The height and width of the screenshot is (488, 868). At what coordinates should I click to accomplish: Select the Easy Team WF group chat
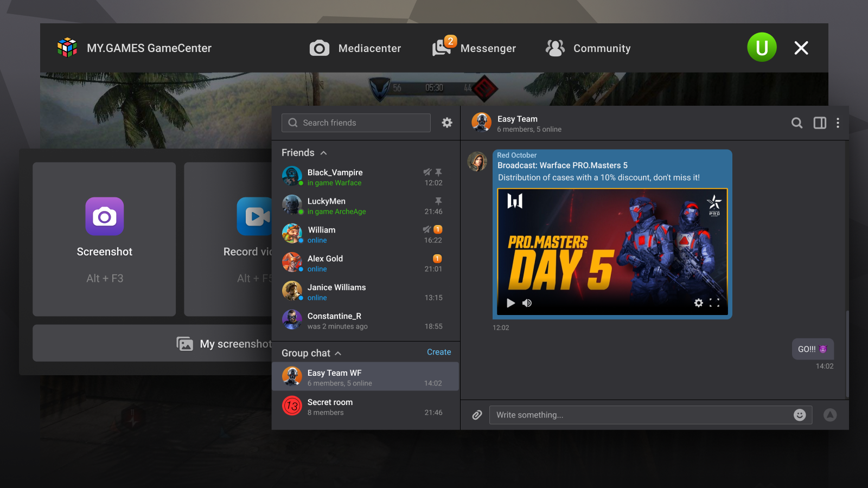pyautogui.click(x=365, y=377)
